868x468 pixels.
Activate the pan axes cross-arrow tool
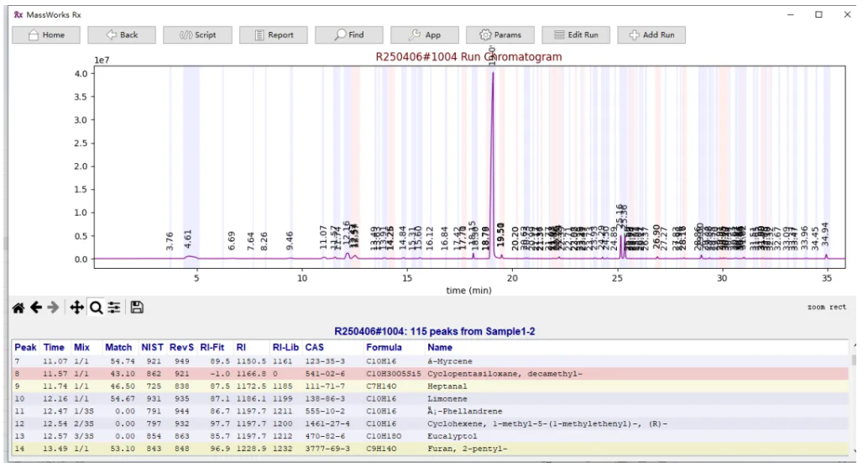pyautogui.click(x=77, y=308)
